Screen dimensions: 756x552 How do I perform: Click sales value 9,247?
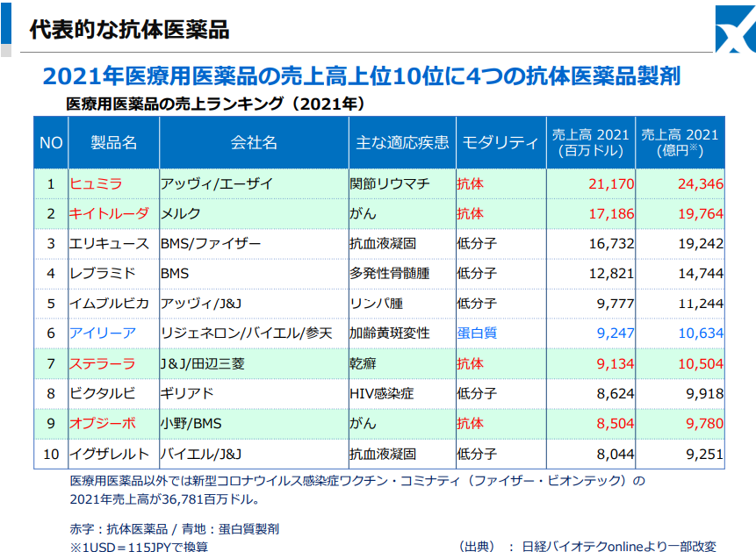616,333
